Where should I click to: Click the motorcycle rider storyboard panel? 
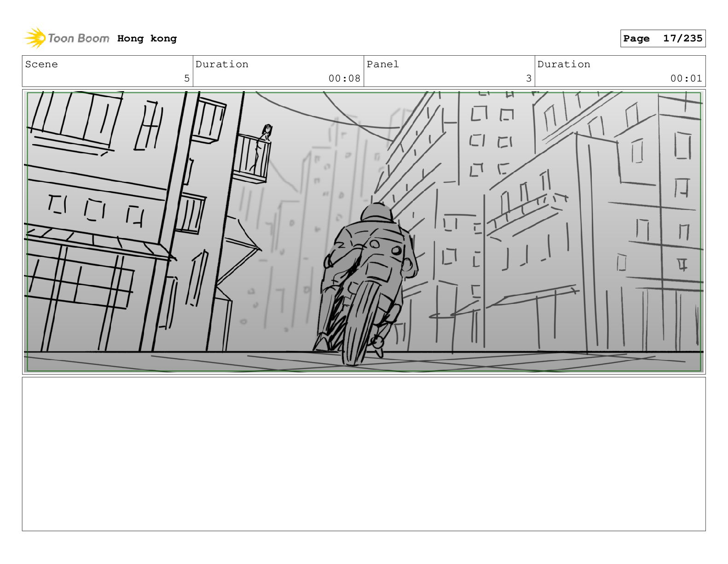pyautogui.click(x=364, y=232)
